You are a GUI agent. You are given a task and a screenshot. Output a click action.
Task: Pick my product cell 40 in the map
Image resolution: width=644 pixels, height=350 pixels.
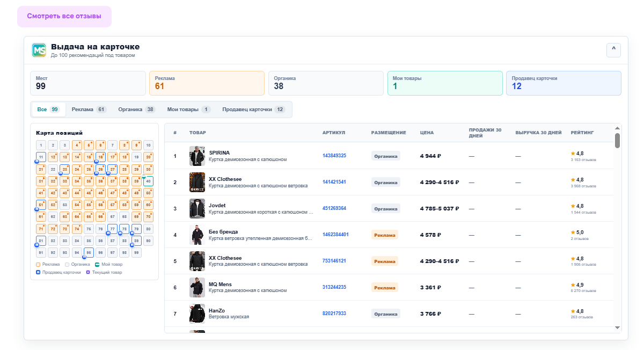pos(148,181)
